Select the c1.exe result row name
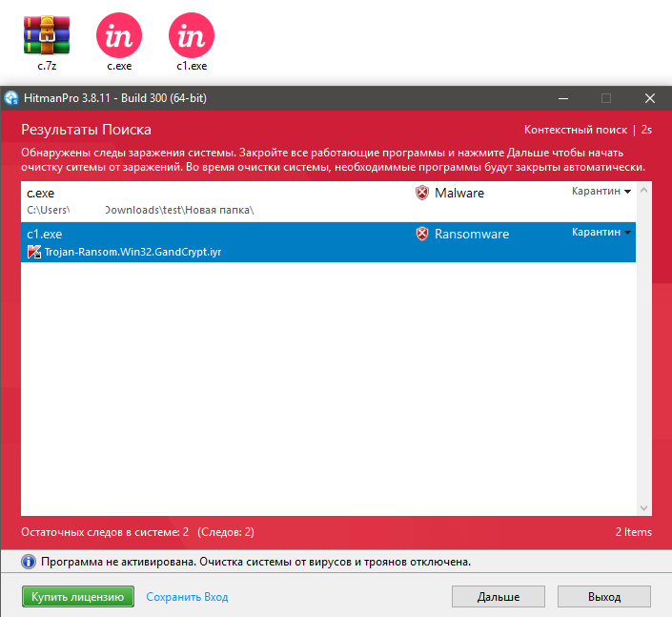The image size is (672, 617). (45, 234)
